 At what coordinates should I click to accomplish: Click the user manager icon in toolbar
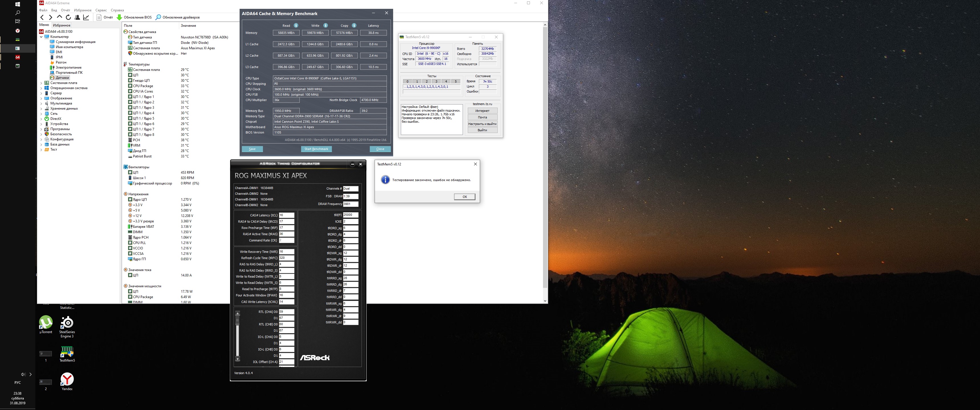click(x=77, y=17)
